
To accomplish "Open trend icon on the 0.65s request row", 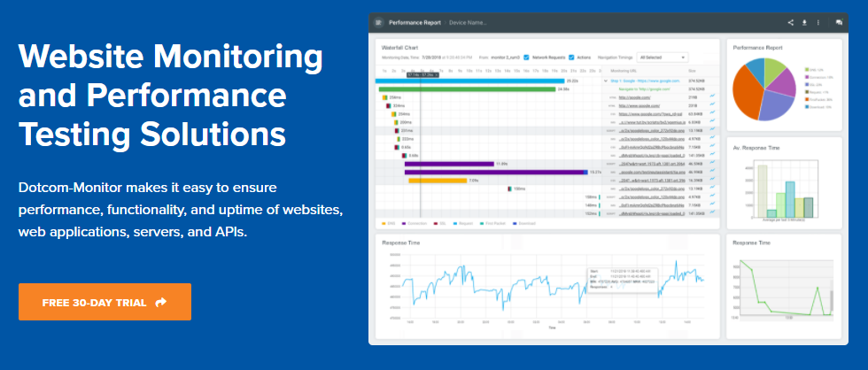I will (x=712, y=147).
